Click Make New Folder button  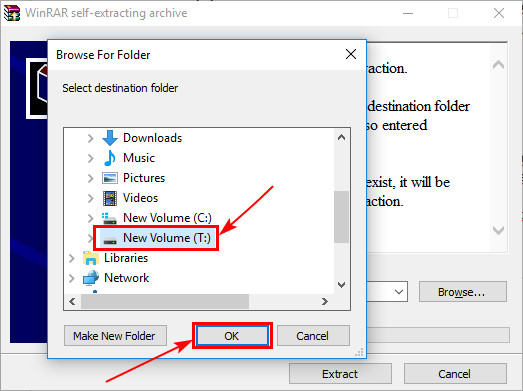[x=115, y=336]
